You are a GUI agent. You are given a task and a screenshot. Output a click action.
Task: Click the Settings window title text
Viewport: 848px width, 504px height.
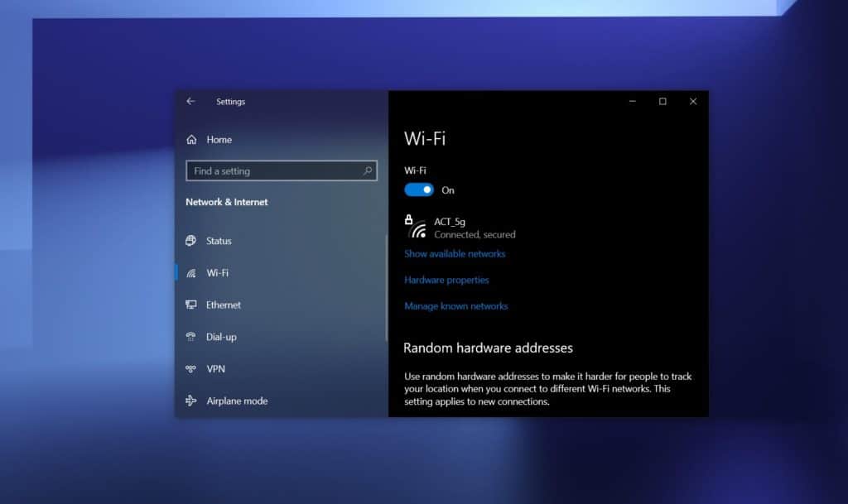(230, 102)
